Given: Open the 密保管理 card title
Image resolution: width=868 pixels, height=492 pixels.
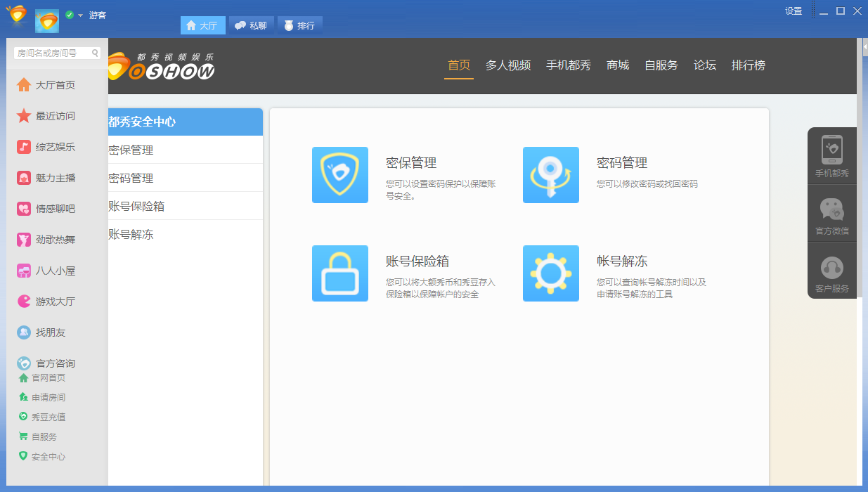Looking at the screenshot, I should (411, 163).
